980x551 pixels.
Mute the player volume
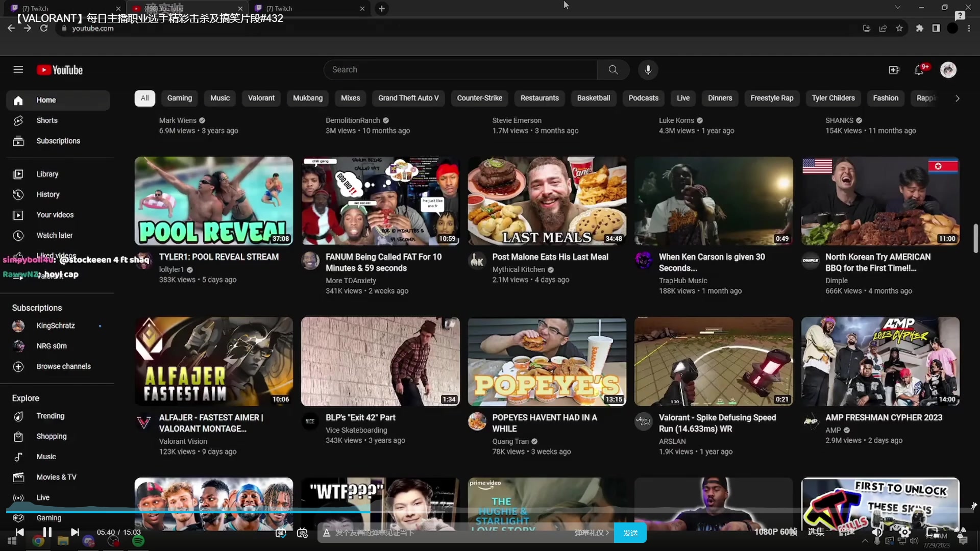pyautogui.click(x=877, y=532)
